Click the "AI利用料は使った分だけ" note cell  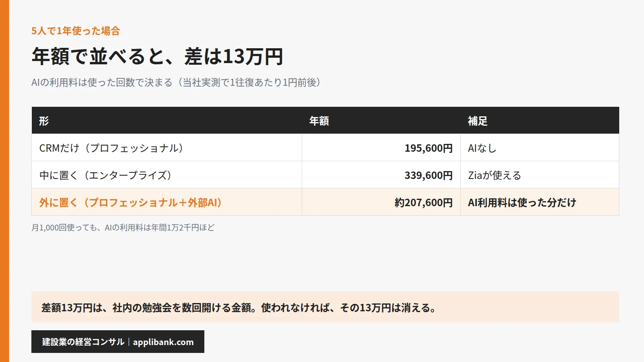(x=540, y=202)
